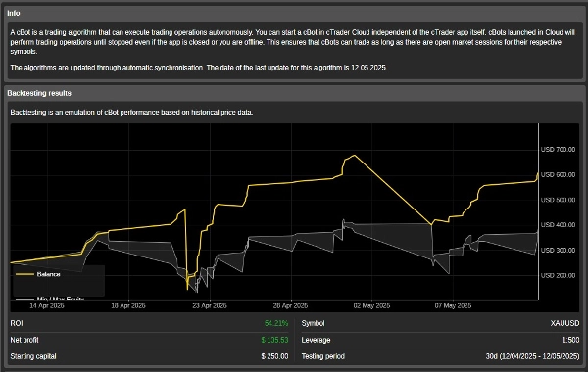Click the last update date sentence
The width and height of the screenshot is (588, 372).
pyautogui.click(x=297, y=68)
